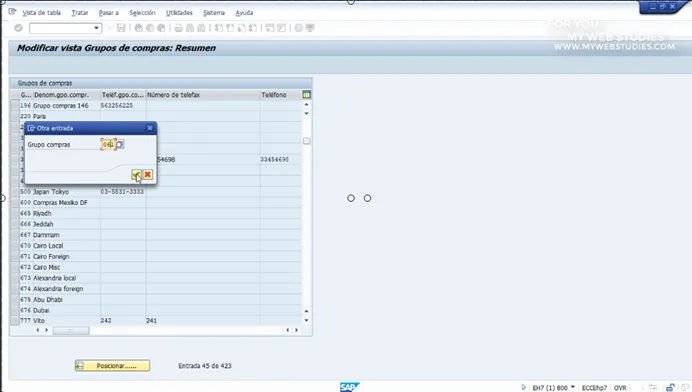Click the Back navigation icon

[x=139, y=28]
